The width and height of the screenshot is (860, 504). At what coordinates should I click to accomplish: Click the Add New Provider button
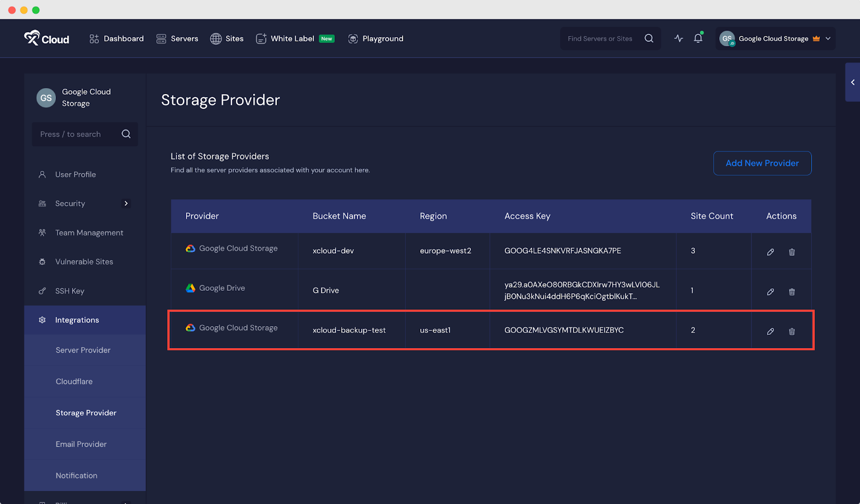point(762,163)
